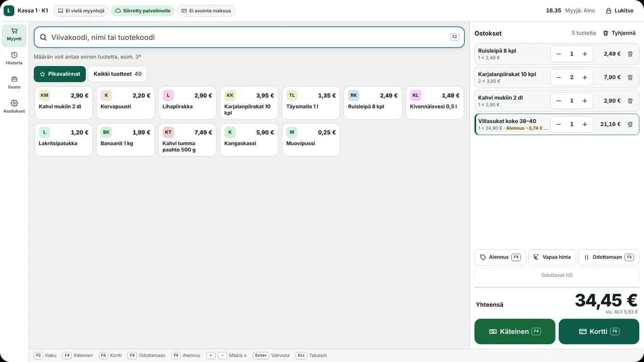
Task: Apply a discount with Alennus button
Action: click(500, 257)
